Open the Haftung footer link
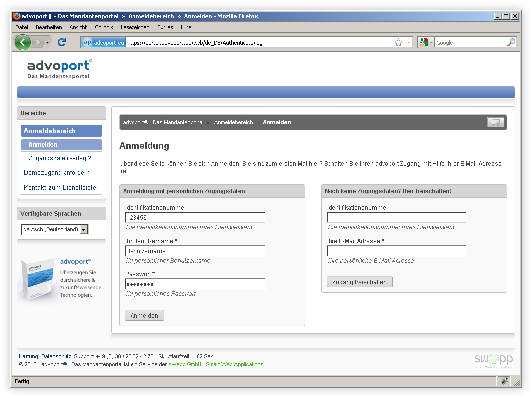The image size is (532, 398). point(28,356)
